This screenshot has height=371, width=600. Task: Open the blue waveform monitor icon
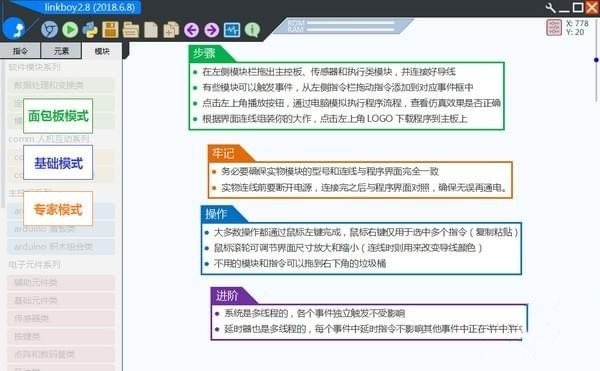tap(232, 30)
